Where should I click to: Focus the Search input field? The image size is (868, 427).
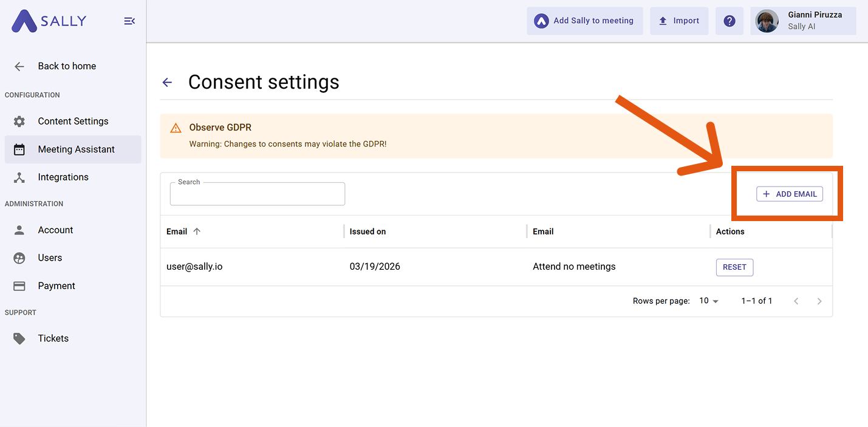click(x=258, y=194)
